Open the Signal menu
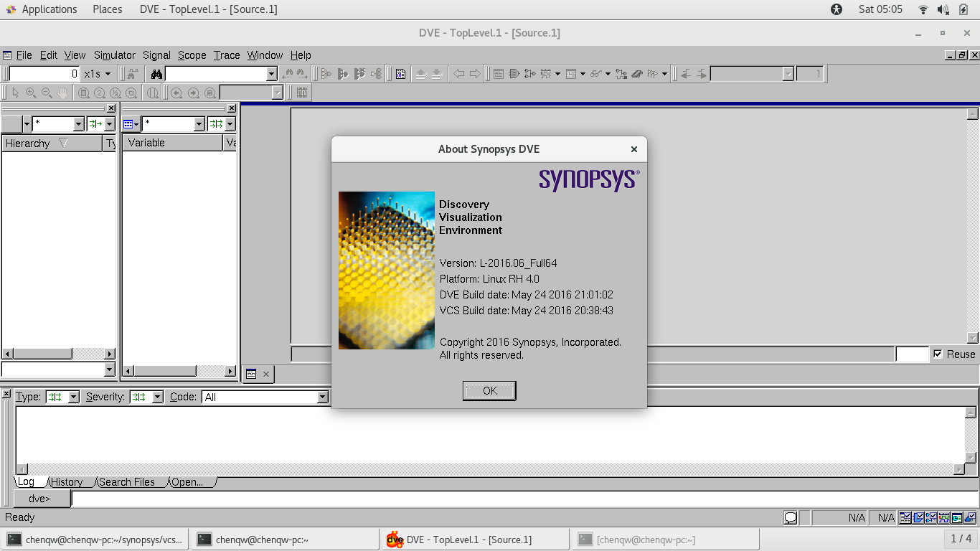 [156, 55]
